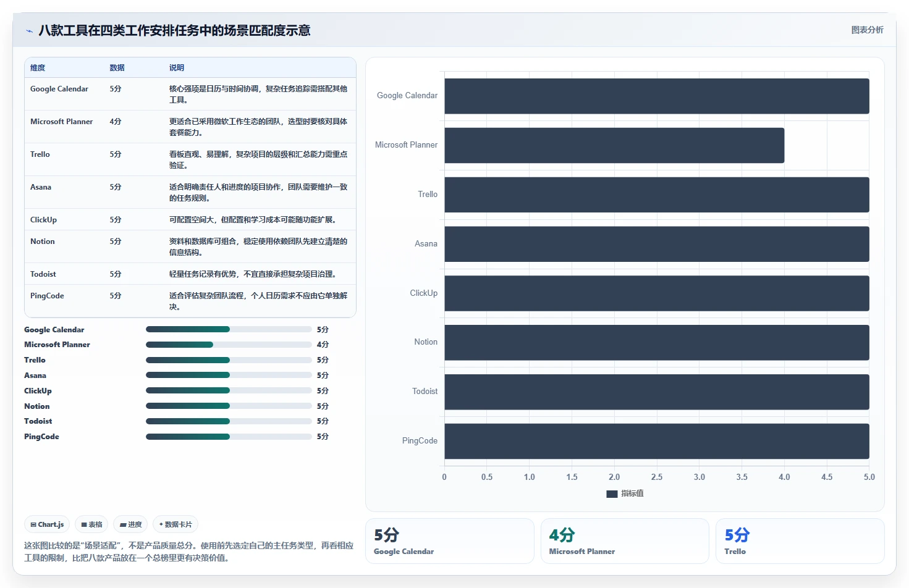Select the Asana table row name
The height and width of the screenshot is (588, 909).
[41, 187]
